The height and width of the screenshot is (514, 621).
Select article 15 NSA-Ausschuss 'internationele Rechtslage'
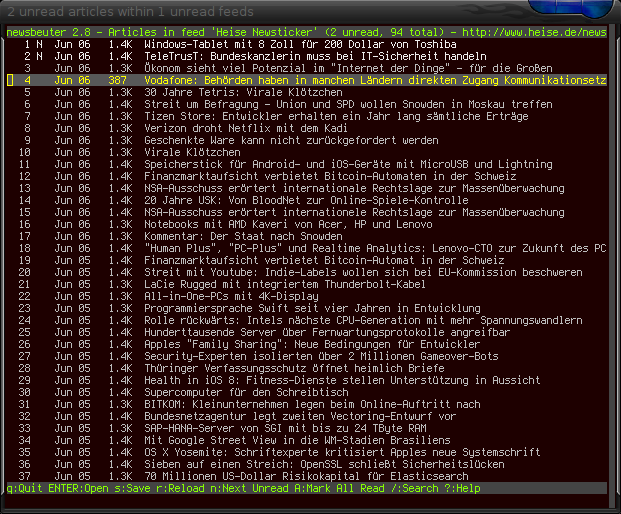307,212
